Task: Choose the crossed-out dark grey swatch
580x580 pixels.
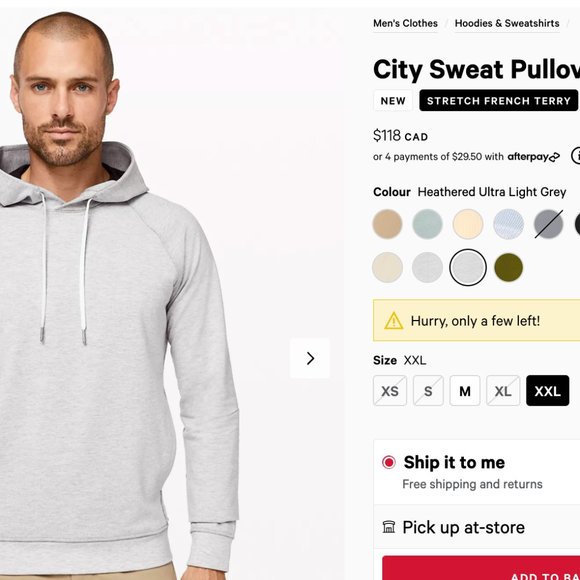Action: click(x=549, y=224)
